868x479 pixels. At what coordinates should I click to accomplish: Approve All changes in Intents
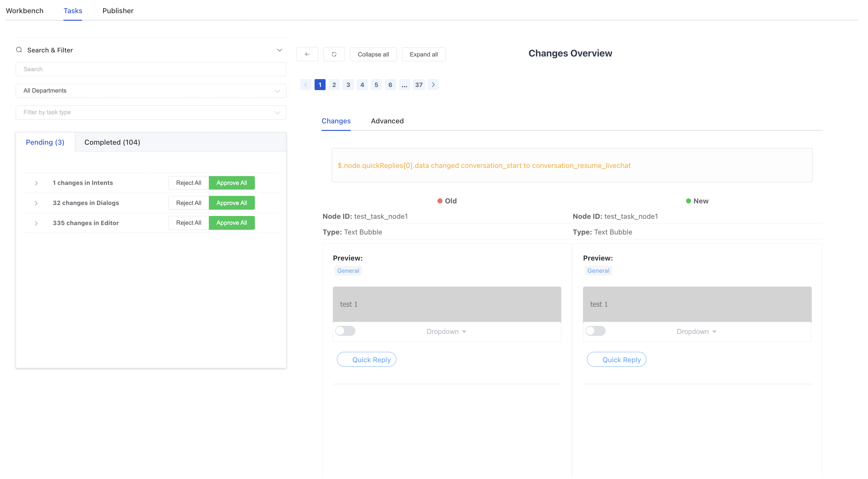[x=232, y=183]
